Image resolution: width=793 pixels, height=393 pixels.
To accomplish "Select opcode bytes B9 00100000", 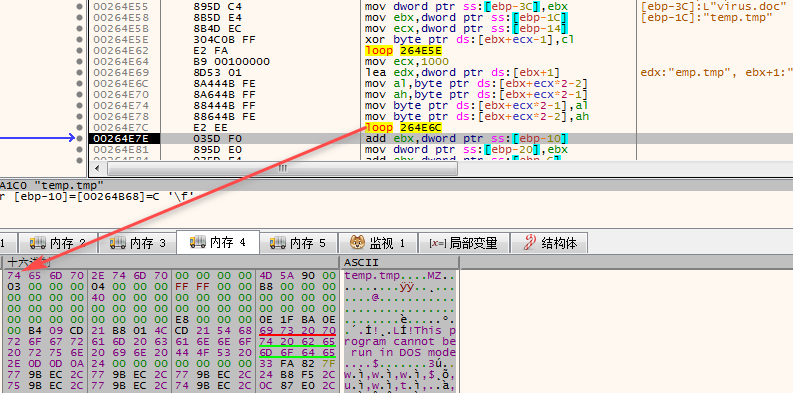I will 231,62.
